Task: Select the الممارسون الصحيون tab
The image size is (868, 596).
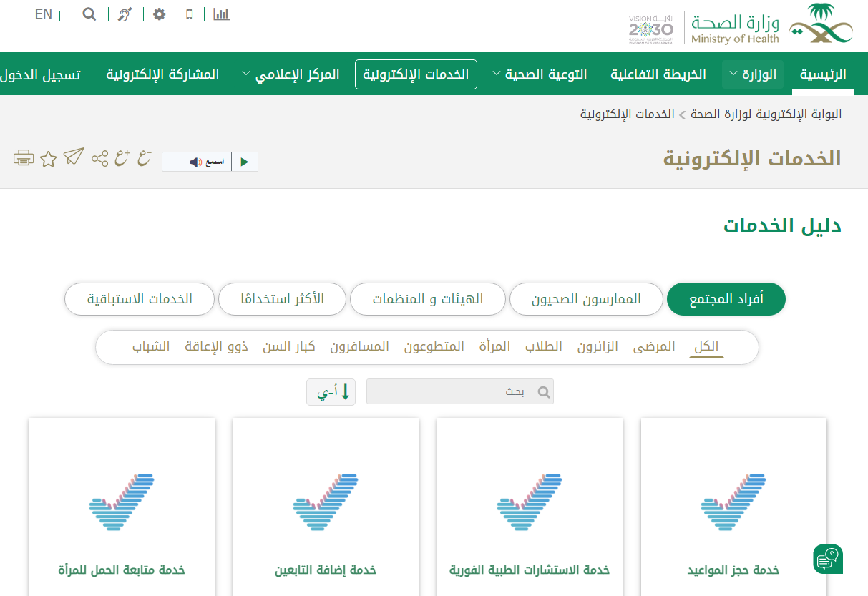Action: tap(586, 299)
